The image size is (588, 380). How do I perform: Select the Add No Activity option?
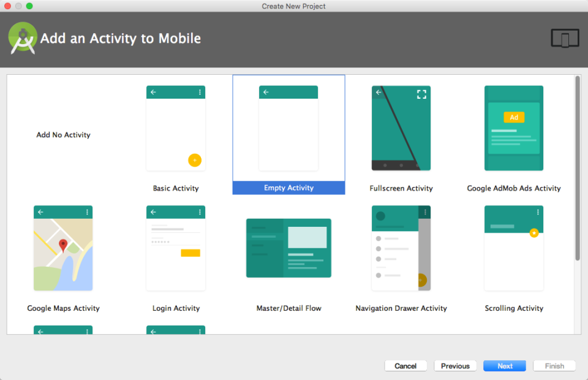[x=63, y=135]
